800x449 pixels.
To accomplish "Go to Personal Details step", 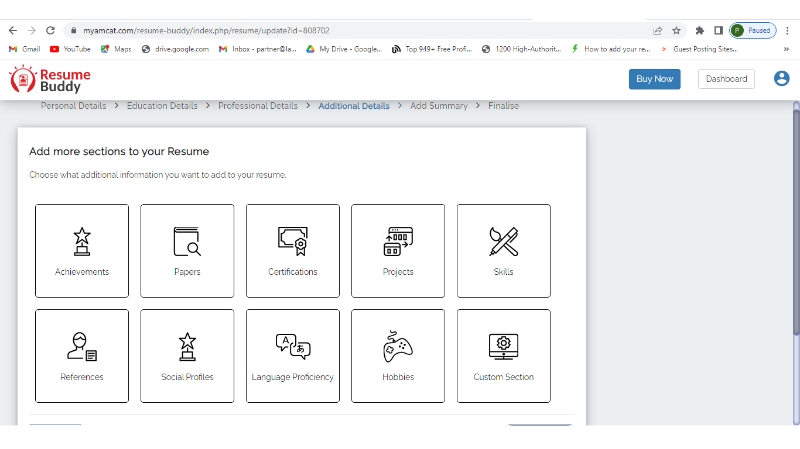I will pyautogui.click(x=74, y=106).
